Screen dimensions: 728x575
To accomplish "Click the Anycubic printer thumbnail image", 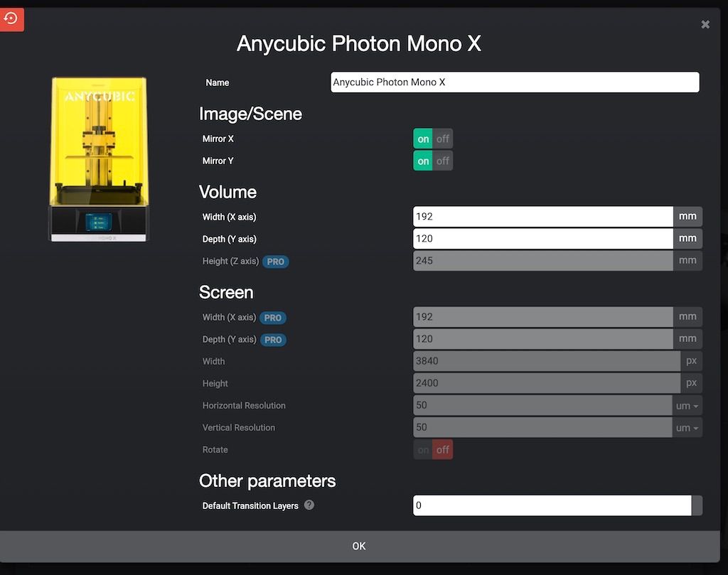I will (x=100, y=159).
